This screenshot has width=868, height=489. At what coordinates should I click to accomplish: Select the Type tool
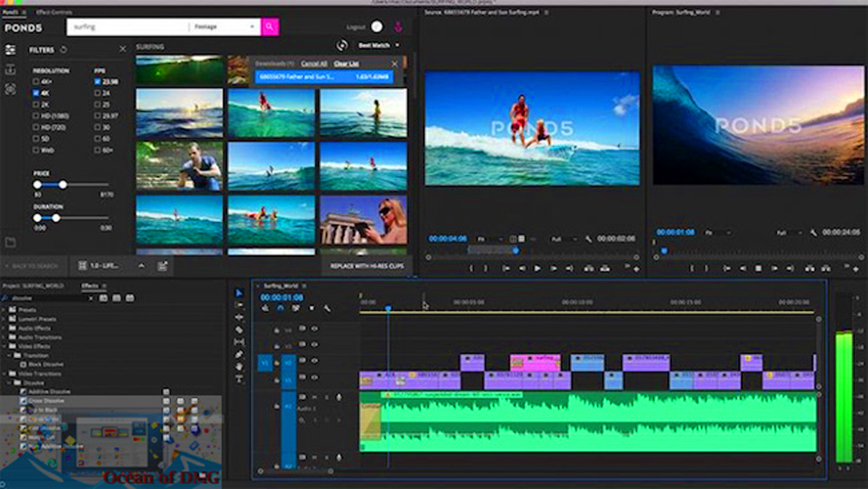(239, 380)
